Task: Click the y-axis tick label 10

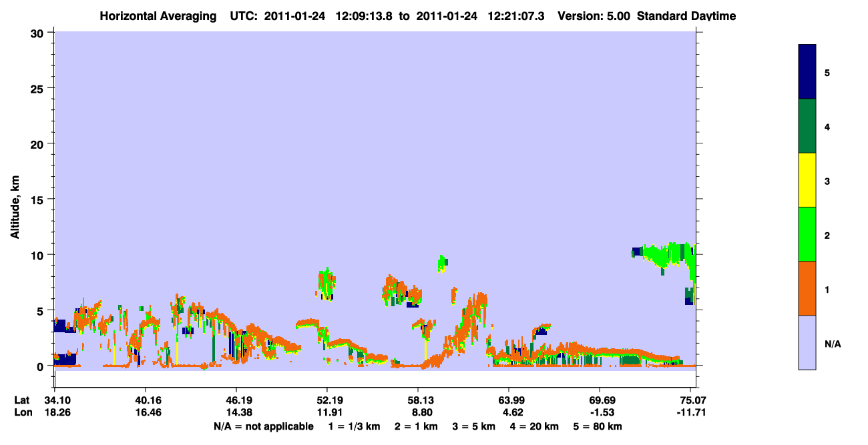Action: (x=39, y=255)
